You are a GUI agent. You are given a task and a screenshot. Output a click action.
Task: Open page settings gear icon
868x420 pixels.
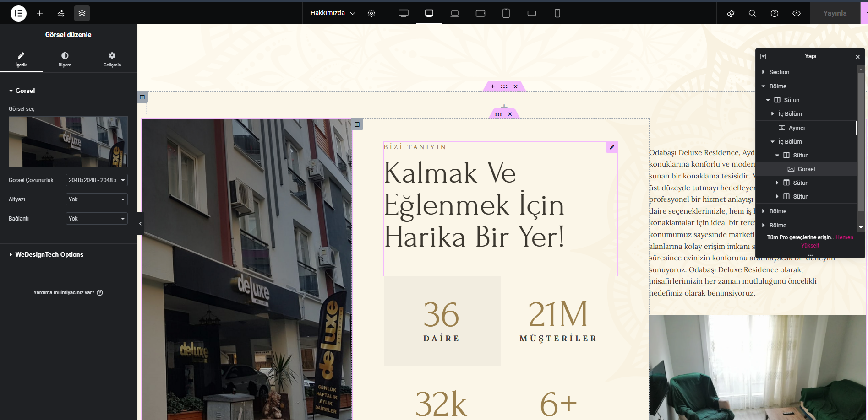(371, 13)
